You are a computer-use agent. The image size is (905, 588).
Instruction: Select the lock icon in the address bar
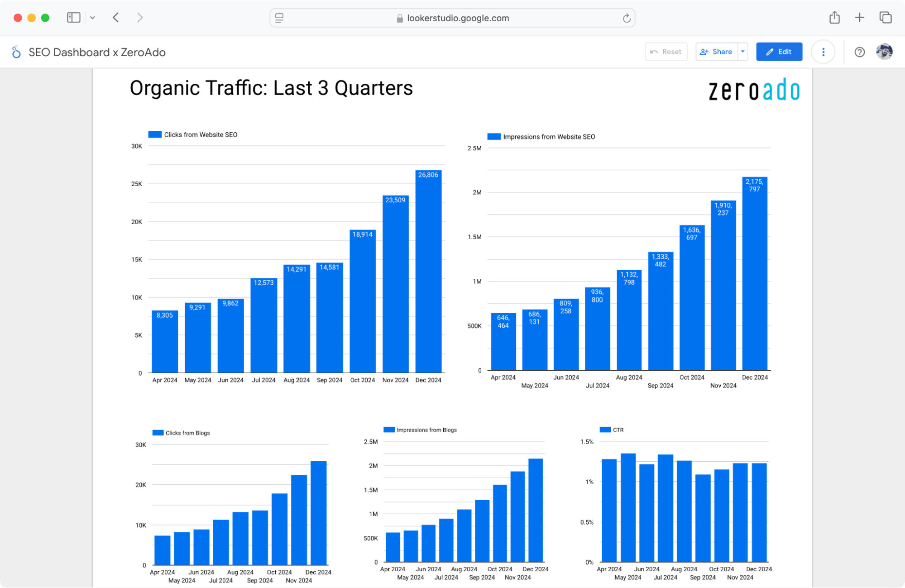click(x=399, y=18)
